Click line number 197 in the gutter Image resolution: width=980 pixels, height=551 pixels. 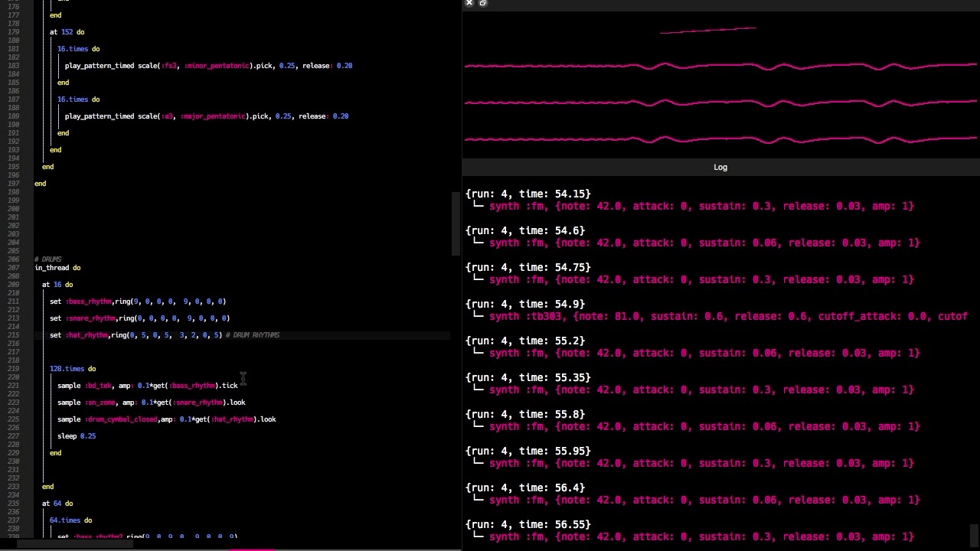pyautogui.click(x=15, y=184)
